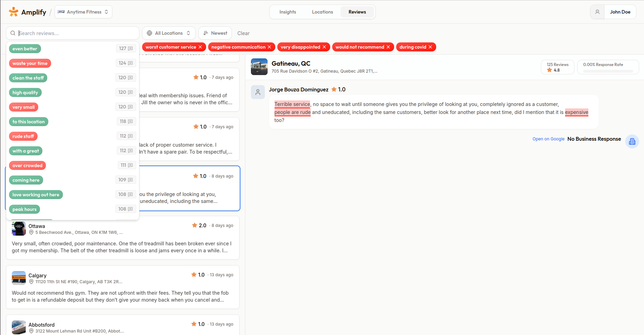The image size is (644, 335).
Task: Click the Calgary location thumbnail
Action: click(19, 278)
